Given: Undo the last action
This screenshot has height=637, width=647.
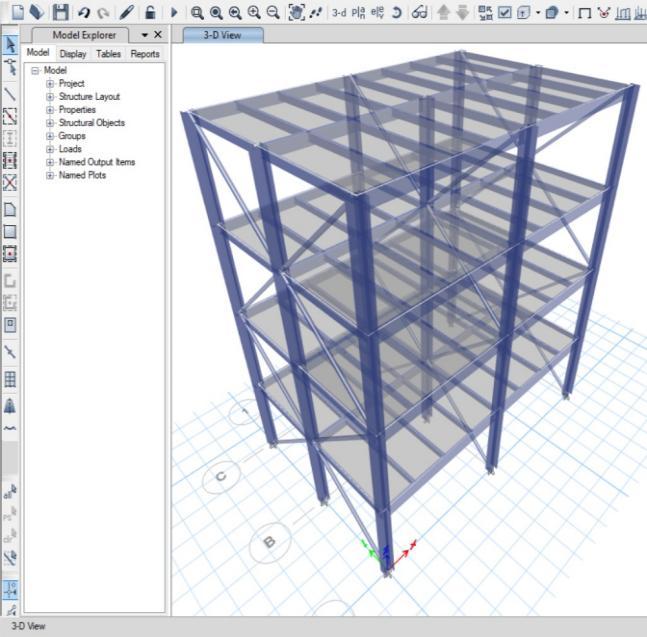Looking at the screenshot, I should click(x=84, y=13).
